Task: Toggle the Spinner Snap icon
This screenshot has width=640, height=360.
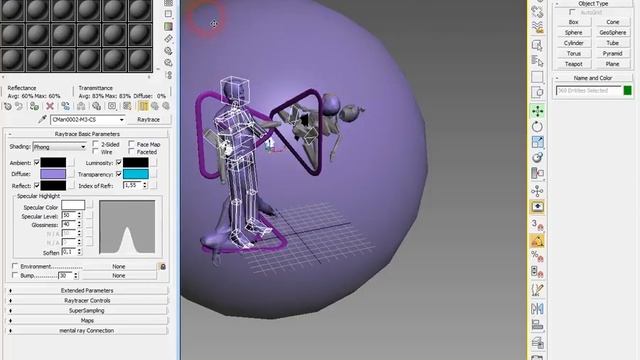Action: pos(537,272)
